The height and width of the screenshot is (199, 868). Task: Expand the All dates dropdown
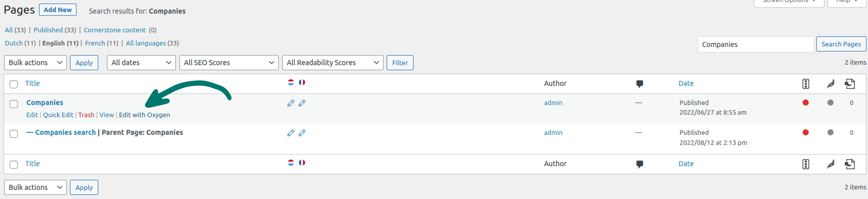coord(141,63)
